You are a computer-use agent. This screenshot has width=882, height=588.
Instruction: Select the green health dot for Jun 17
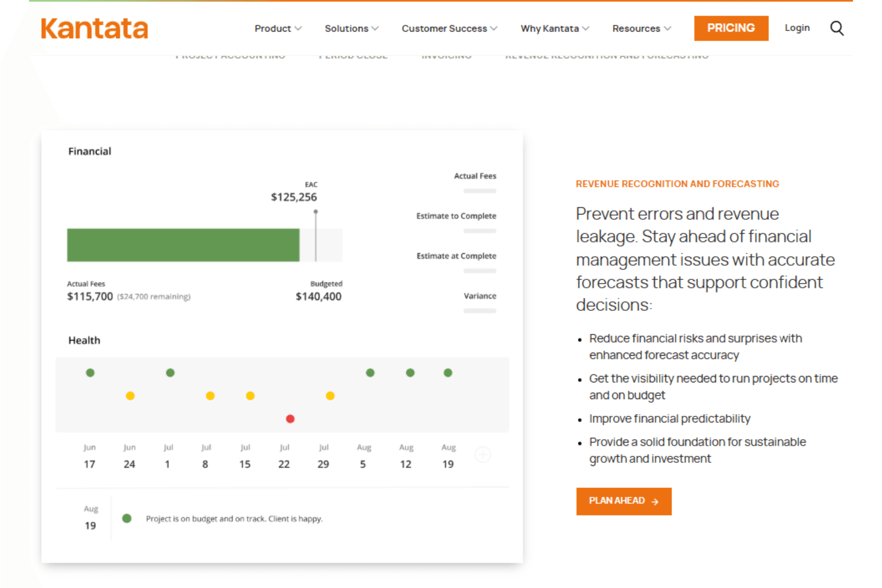pos(90,373)
